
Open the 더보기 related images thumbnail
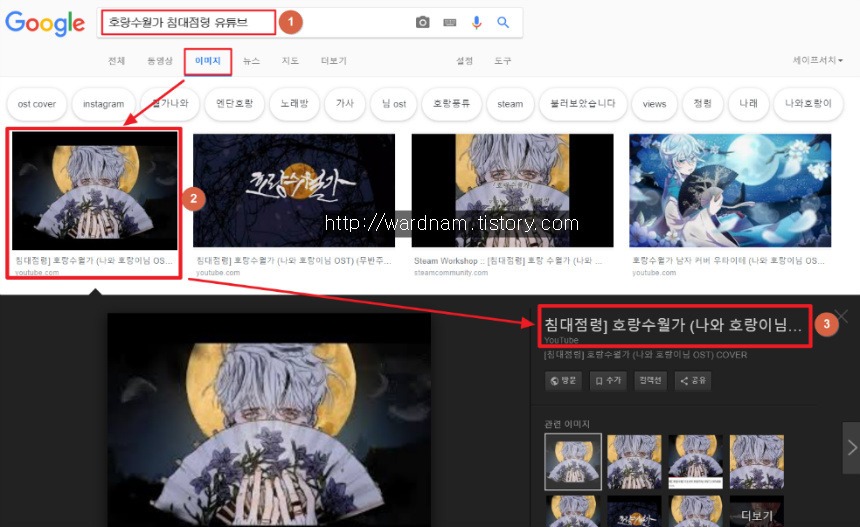pos(756,512)
